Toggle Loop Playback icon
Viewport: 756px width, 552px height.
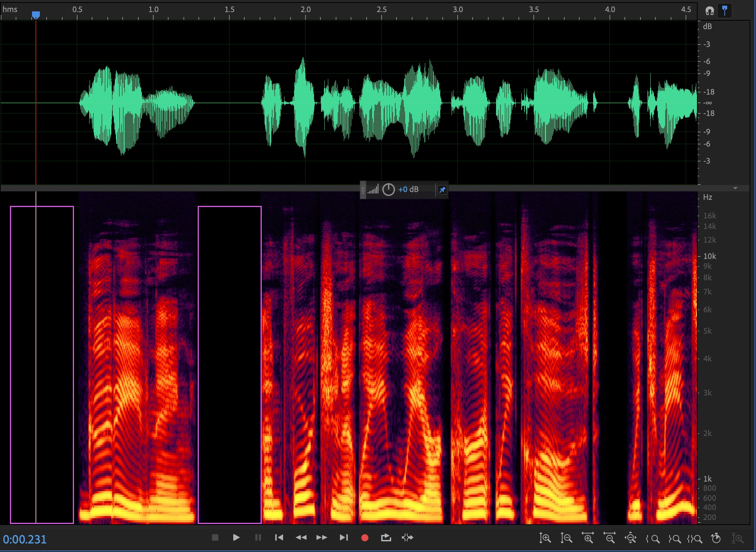coord(386,537)
